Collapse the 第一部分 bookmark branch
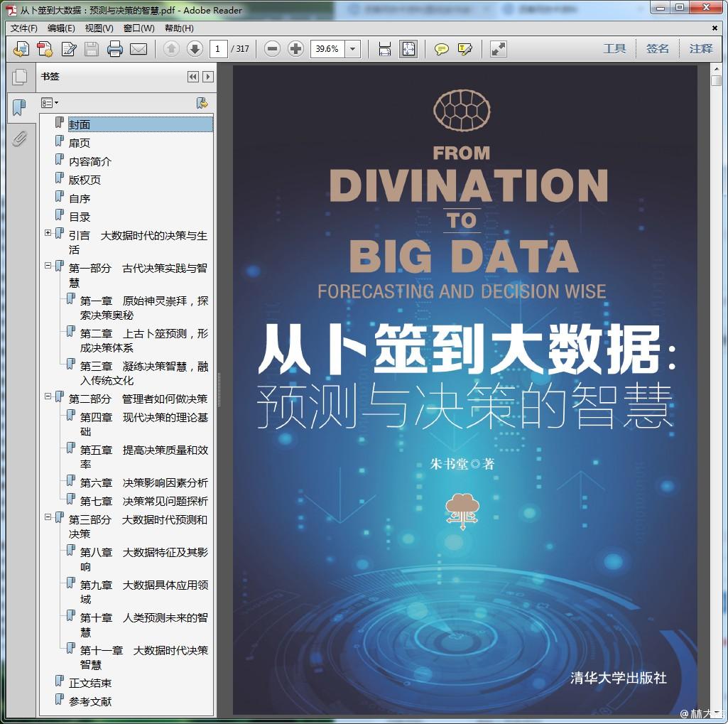This screenshot has height=724, width=728. point(48,266)
